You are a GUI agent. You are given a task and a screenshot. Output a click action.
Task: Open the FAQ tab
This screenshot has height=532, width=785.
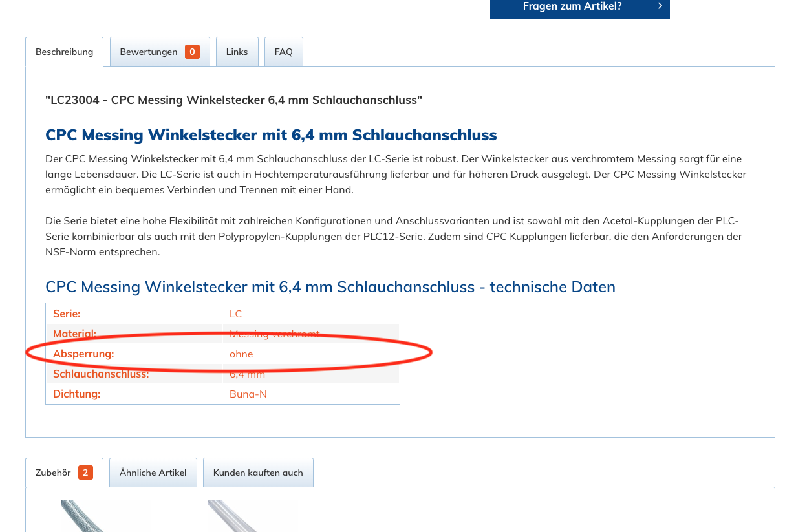coord(283,52)
